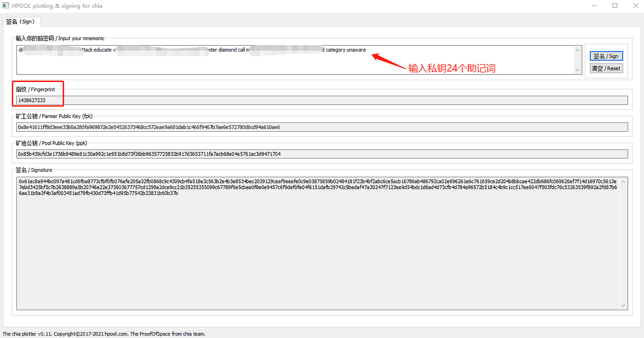Click the words 'category unaware' in mnemonic
This screenshot has height=338, width=644.
(x=345, y=50)
